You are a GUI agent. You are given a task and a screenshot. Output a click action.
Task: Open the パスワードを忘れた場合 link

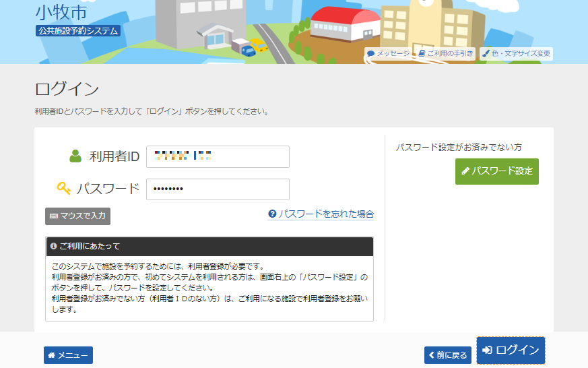click(321, 214)
